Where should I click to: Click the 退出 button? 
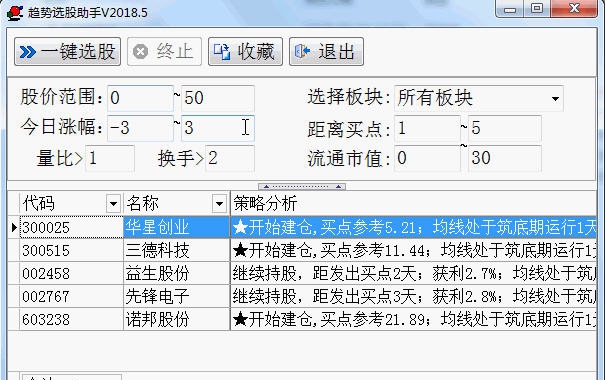click(326, 51)
